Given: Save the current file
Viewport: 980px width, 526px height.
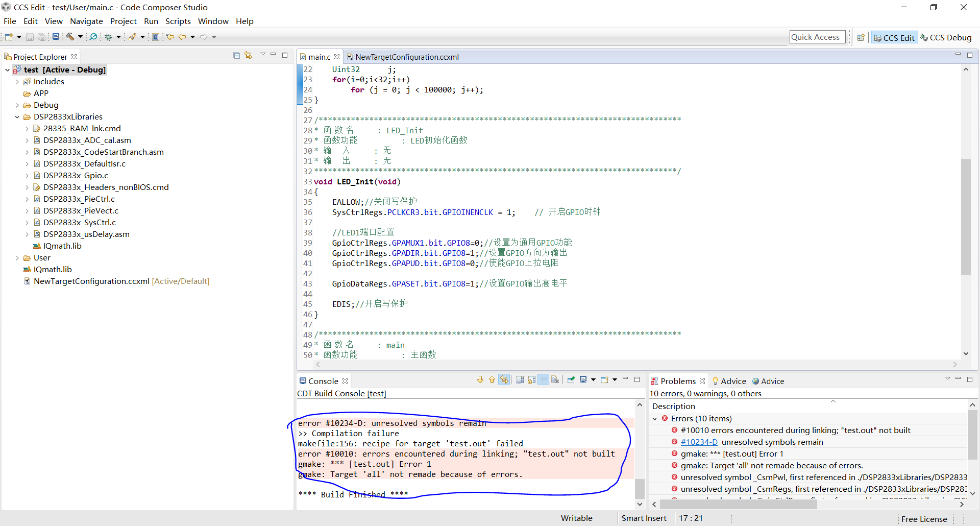Looking at the screenshot, I should 30,36.
